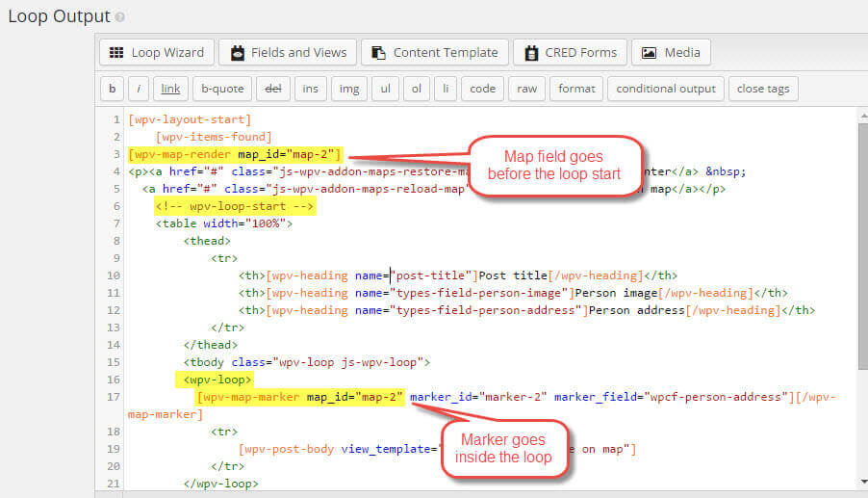Viewport: 868px width, 498px height.
Task: Click the wpv-items-found shortcode on line 2
Action: click(x=214, y=137)
